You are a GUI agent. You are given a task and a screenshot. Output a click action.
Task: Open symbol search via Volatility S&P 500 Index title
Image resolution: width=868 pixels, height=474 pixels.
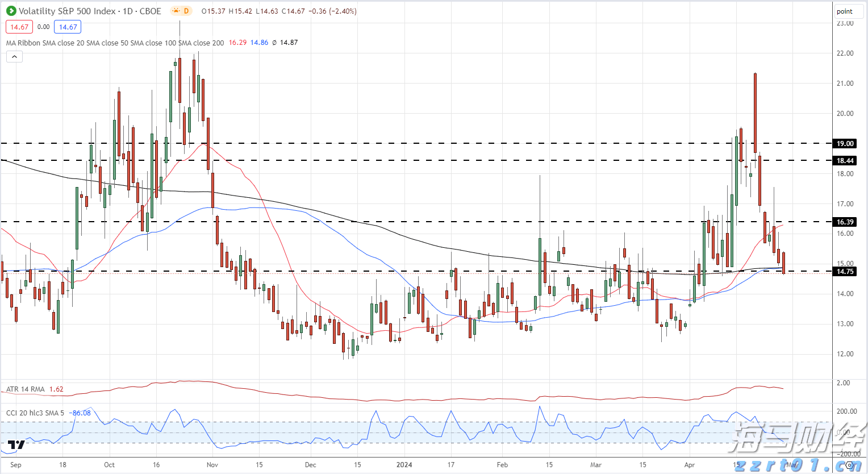[67, 11]
